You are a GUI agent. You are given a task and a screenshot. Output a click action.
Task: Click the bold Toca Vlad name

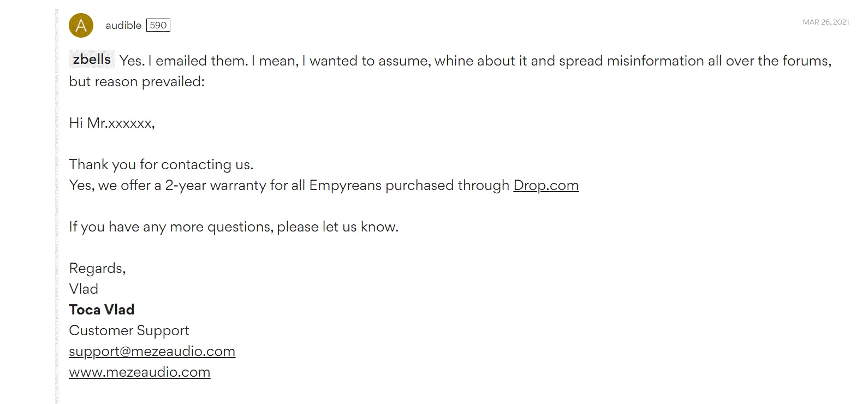[102, 310]
